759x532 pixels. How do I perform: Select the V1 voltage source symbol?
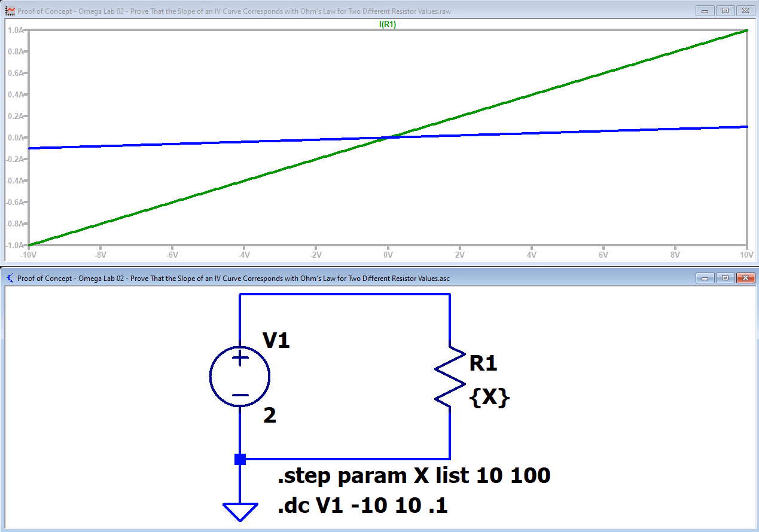[240, 377]
